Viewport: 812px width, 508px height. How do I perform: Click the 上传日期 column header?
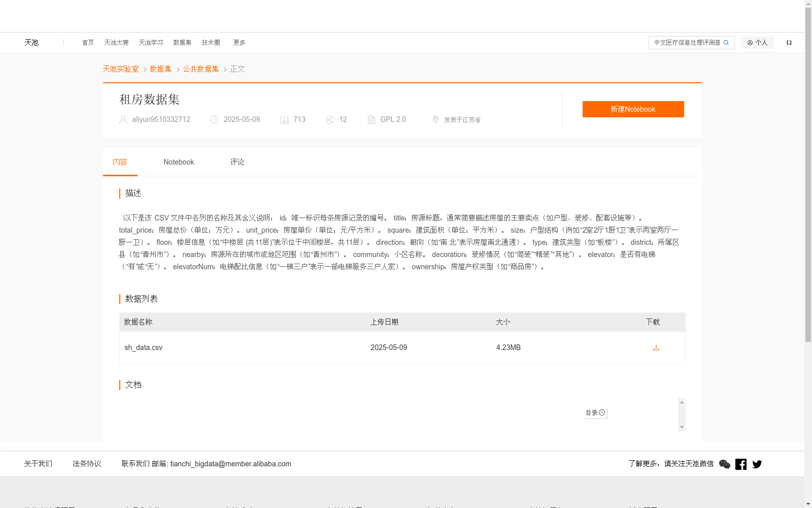coord(385,322)
